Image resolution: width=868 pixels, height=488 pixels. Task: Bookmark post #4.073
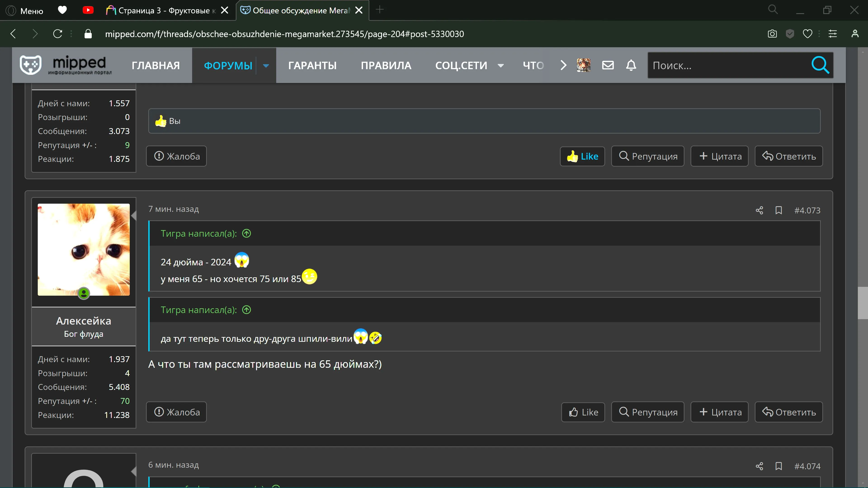click(778, 210)
